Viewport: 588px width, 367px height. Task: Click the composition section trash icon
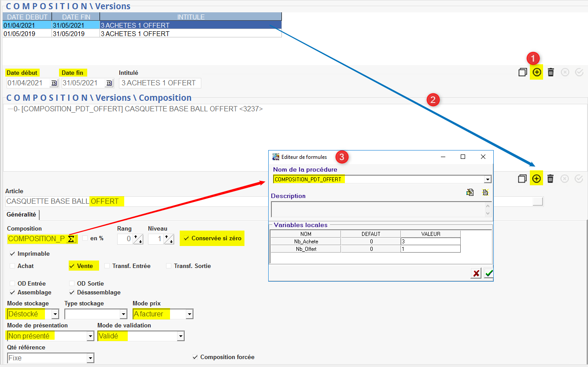tap(550, 179)
